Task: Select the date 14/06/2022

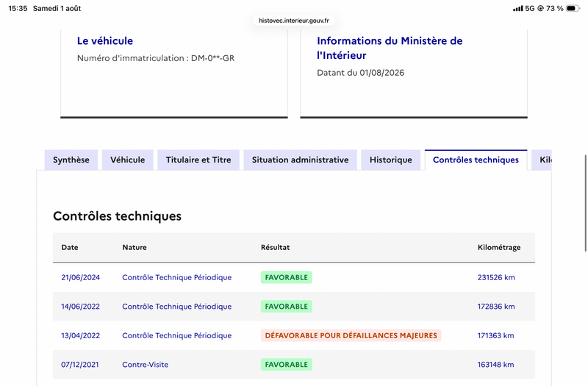Action: coord(81,307)
